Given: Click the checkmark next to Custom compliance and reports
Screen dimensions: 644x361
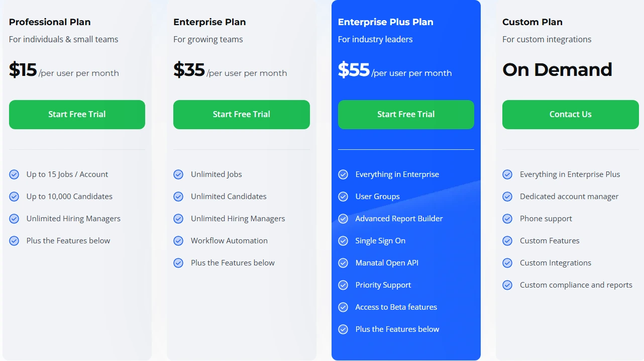Looking at the screenshot, I should point(507,285).
